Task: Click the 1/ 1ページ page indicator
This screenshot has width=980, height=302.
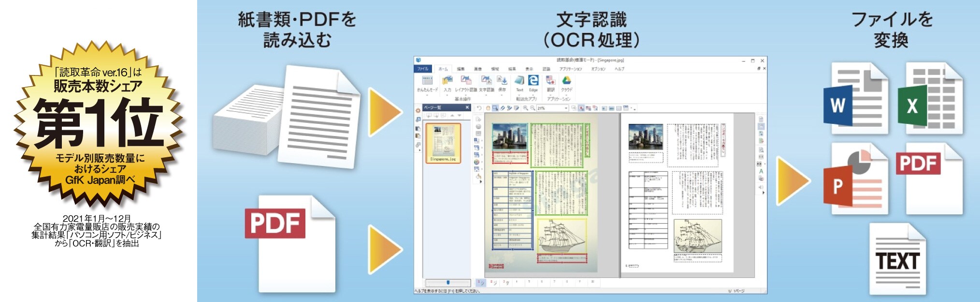Action: pos(736,291)
